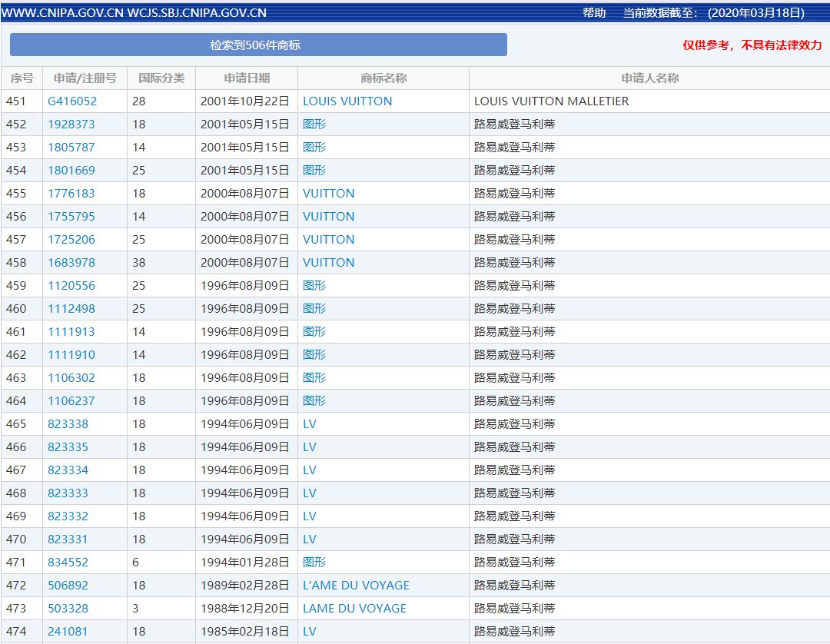Open registration number 1111910
The image size is (830, 644).
click(71, 355)
